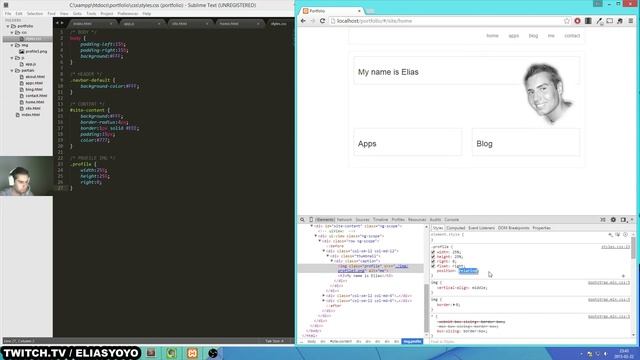Open contact.html from the Sublime sidebar
640x360 pixels.
(x=36, y=96)
